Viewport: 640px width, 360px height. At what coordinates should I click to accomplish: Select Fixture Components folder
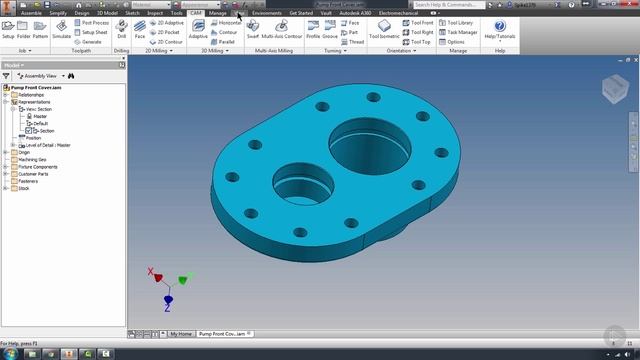[34, 167]
